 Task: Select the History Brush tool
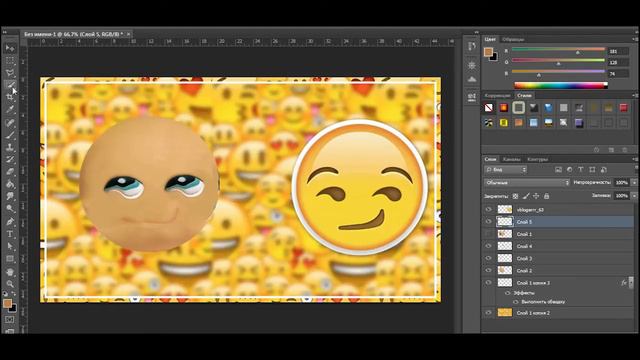pyautogui.click(x=10, y=160)
